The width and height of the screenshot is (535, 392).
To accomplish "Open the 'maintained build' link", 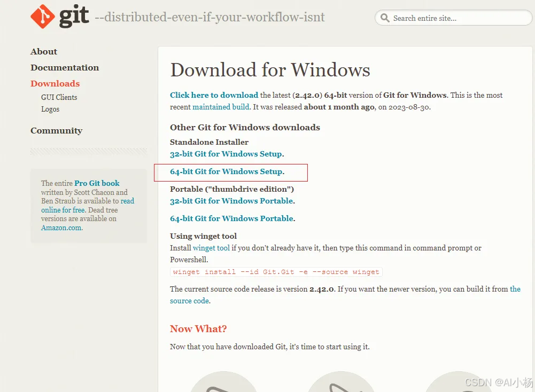I will pos(221,107).
